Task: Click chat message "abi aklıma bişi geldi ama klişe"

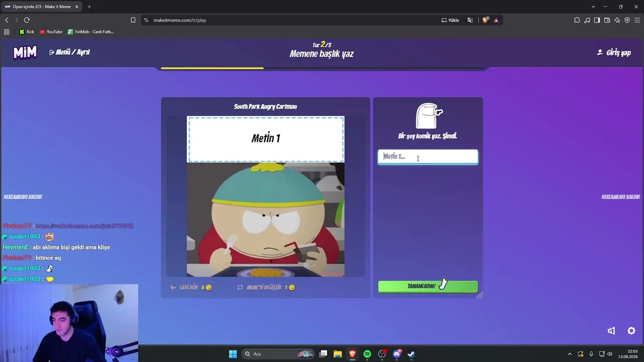Action: [x=71, y=247]
